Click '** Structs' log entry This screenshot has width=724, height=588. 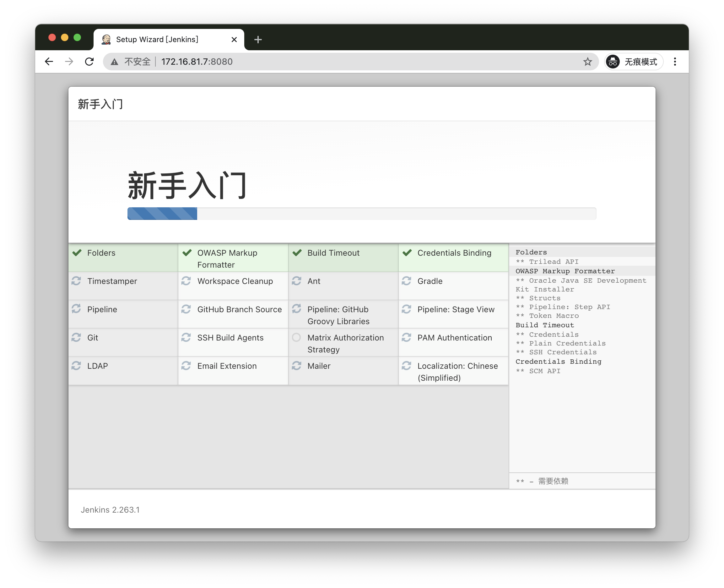coord(538,298)
